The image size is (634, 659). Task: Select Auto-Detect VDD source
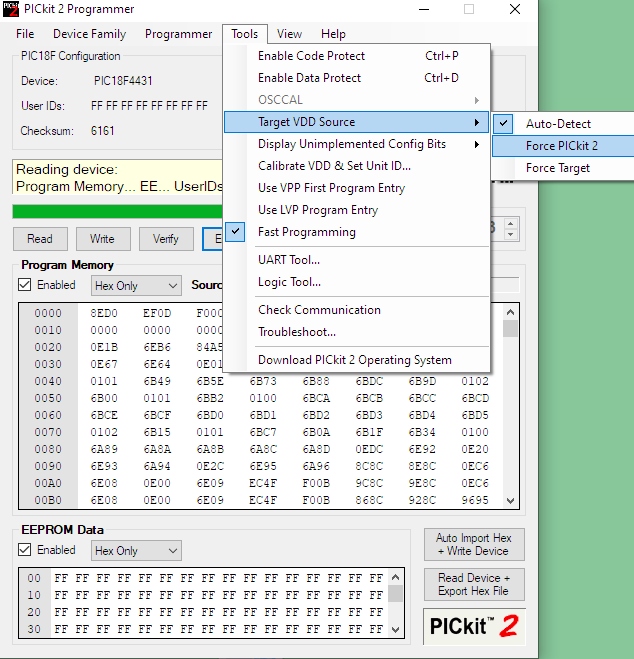[x=563, y=124]
